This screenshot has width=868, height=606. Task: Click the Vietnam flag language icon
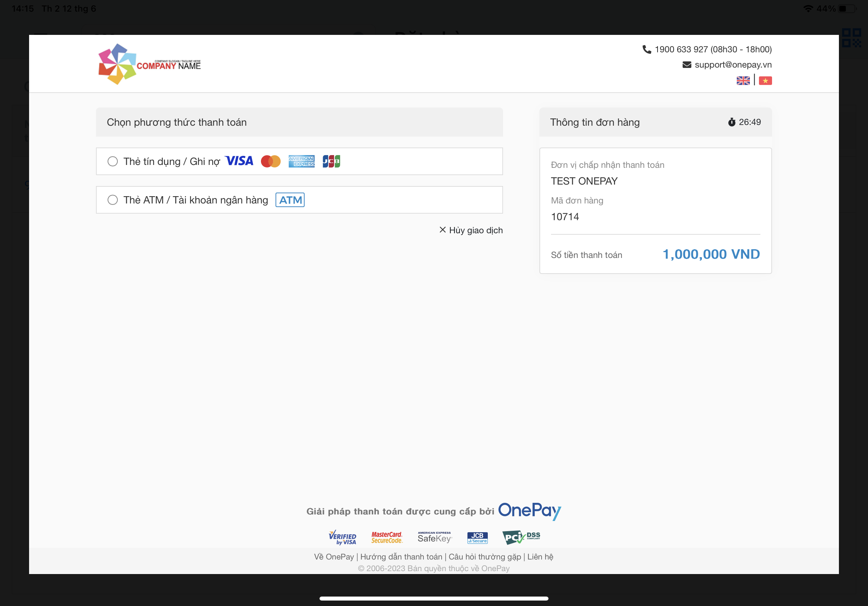coord(765,80)
